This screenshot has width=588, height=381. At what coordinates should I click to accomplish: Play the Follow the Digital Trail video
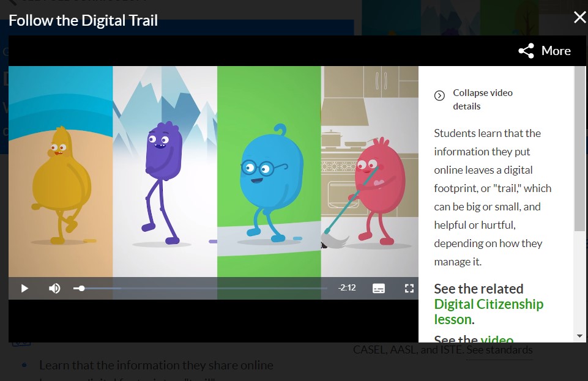pos(24,288)
